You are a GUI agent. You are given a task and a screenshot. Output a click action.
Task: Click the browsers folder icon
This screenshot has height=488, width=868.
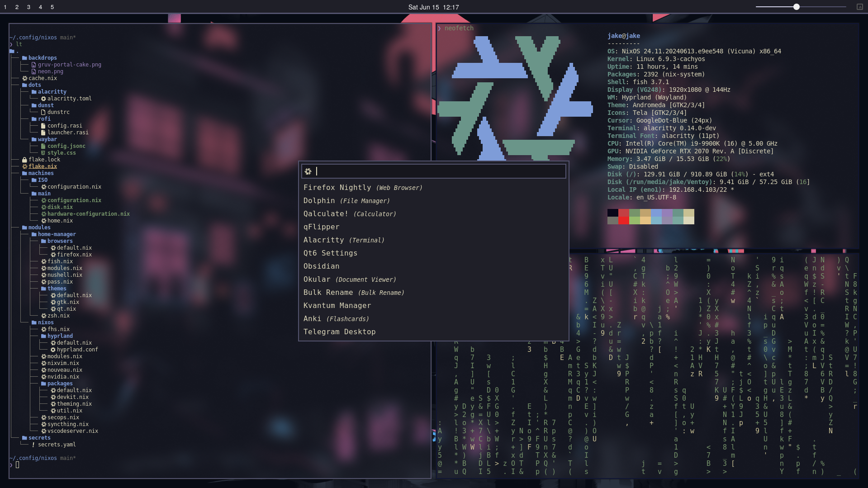[x=43, y=241]
